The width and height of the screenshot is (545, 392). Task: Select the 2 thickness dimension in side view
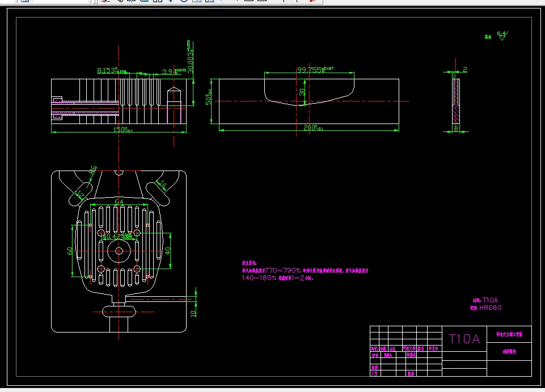(464, 70)
